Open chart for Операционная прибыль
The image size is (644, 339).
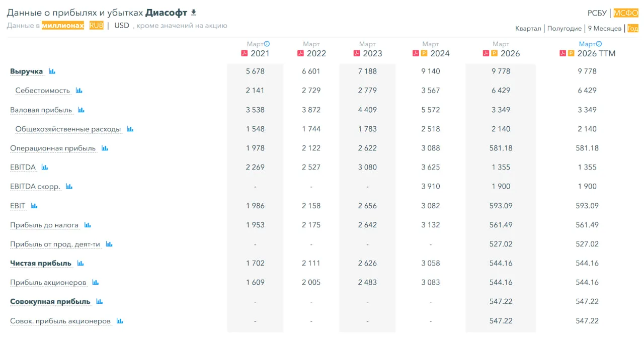(105, 148)
